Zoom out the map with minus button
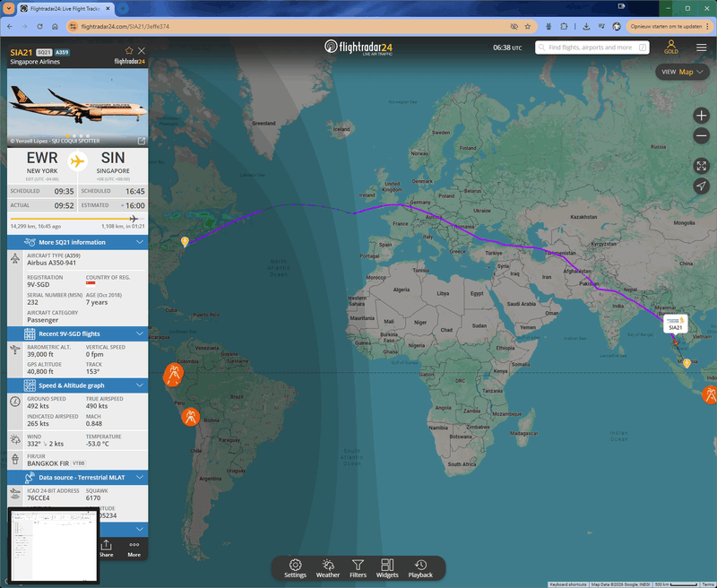 [x=701, y=135]
